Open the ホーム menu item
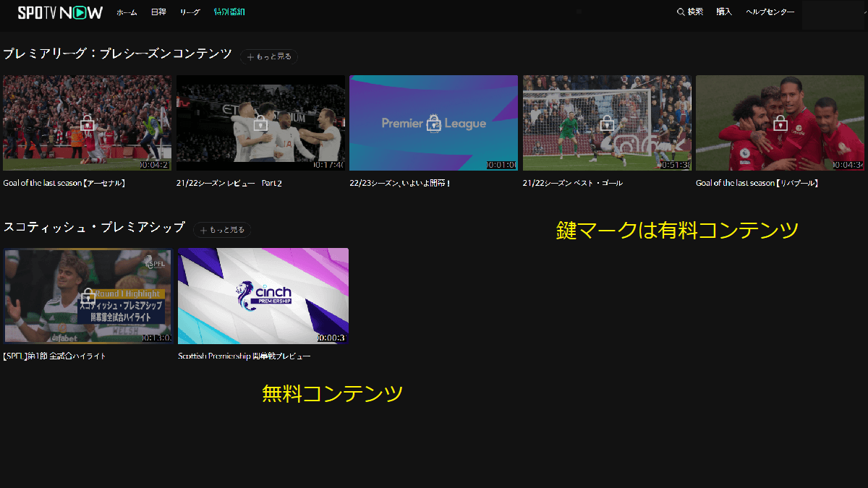 click(x=127, y=12)
